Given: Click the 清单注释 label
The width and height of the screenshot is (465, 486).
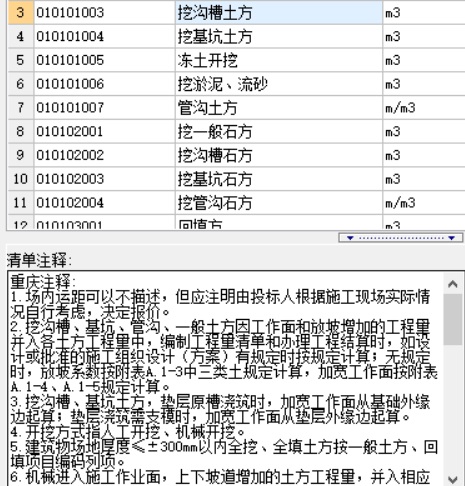Looking at the screenshot, I should [x=39, y=260].
